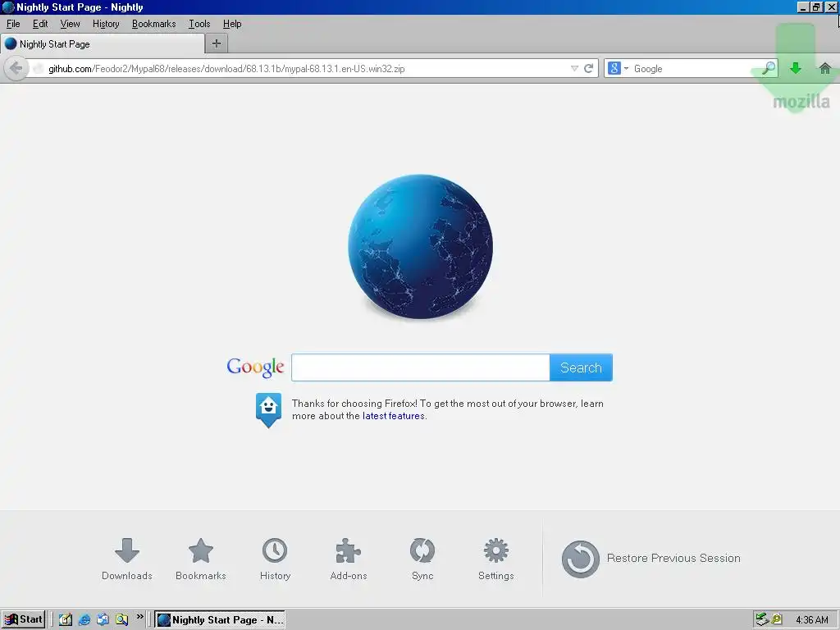This screenshot has width=840, height=630.
Task: Launch Outlook Express from quick launch
Action: point(103,619)
